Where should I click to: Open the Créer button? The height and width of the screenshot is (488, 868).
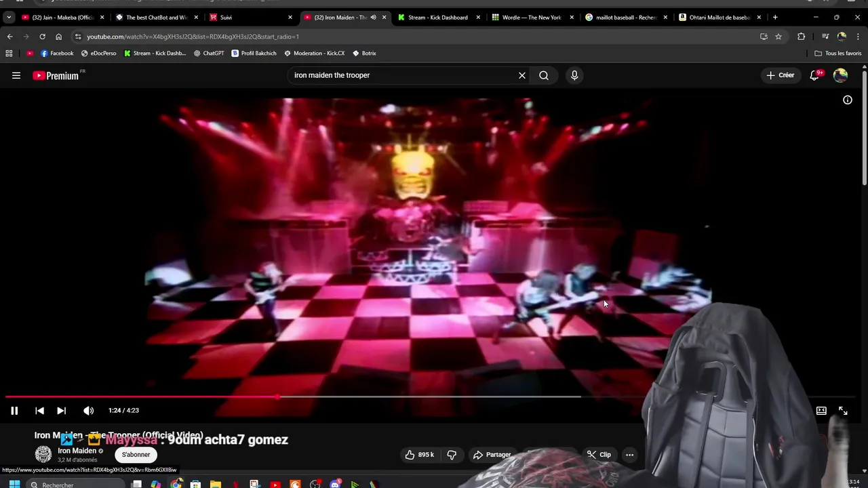[x=780, y=75]
